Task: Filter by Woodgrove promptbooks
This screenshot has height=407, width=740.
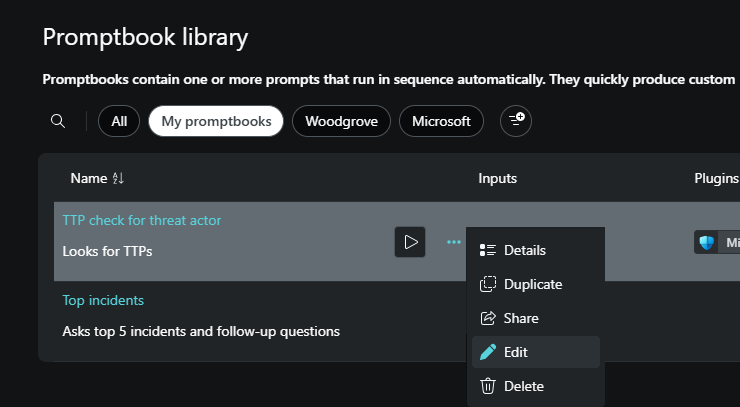Action: 341,121
